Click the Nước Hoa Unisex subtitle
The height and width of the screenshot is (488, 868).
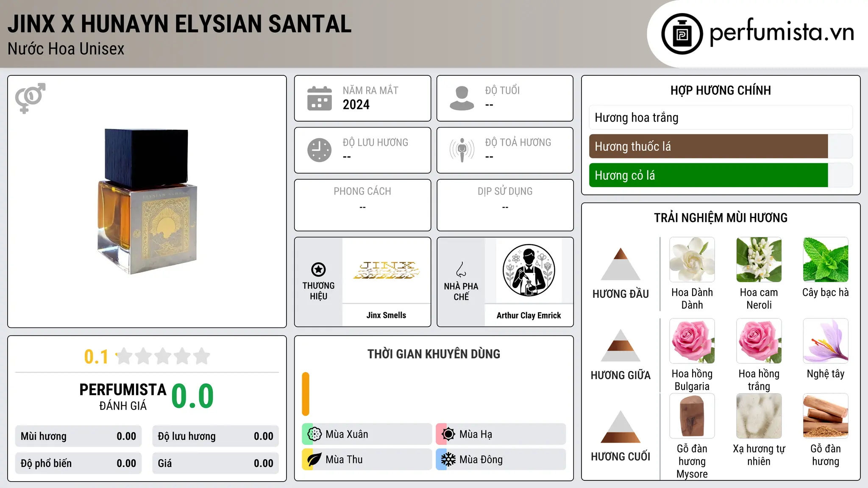click(x=66, y=49)
